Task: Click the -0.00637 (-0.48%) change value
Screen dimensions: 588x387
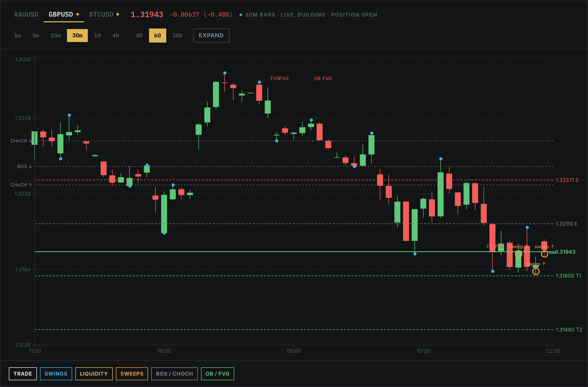Action: pos(201,15)
